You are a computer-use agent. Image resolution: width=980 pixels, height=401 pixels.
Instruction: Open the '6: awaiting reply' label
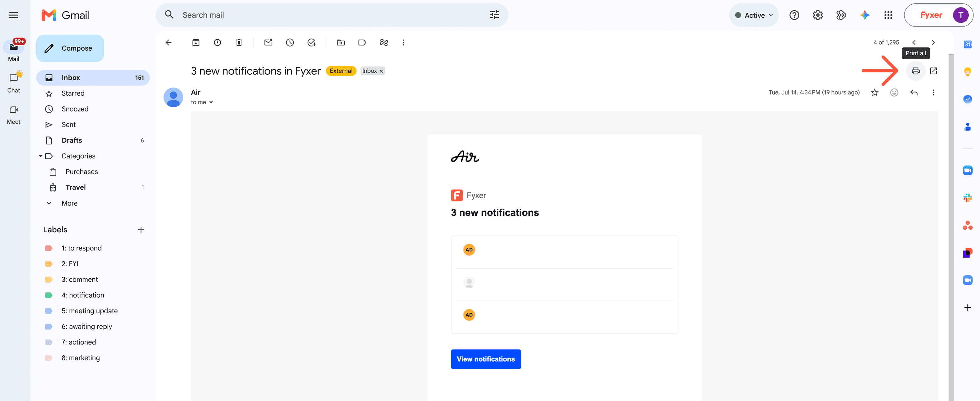pyautogui.click(x=93, y=326)
